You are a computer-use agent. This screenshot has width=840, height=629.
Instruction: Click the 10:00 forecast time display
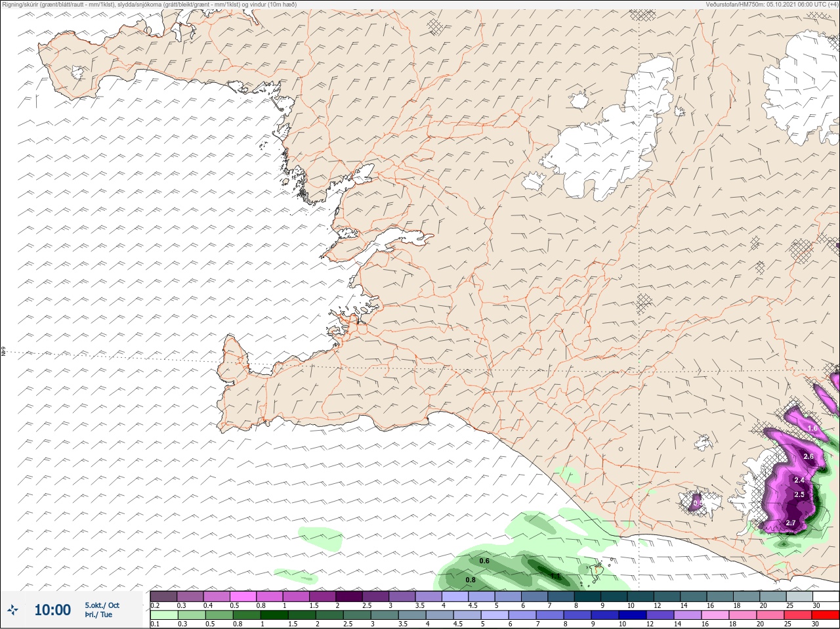[x=52, y=610]
